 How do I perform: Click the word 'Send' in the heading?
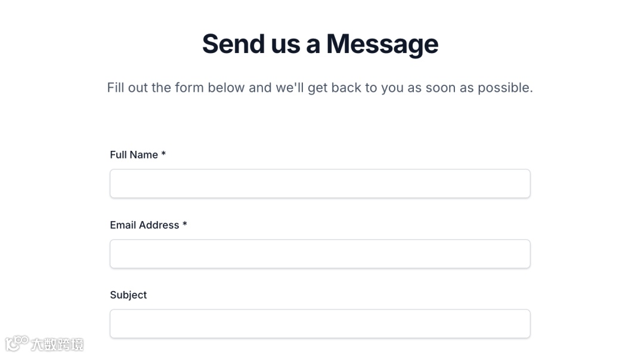pyautogui.click(x=233, y=44)
